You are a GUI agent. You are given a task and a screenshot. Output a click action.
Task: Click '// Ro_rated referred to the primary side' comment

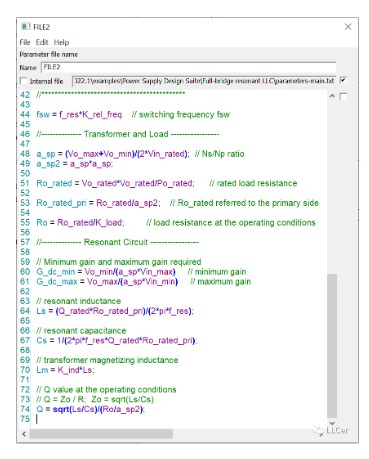coord(244,203)
